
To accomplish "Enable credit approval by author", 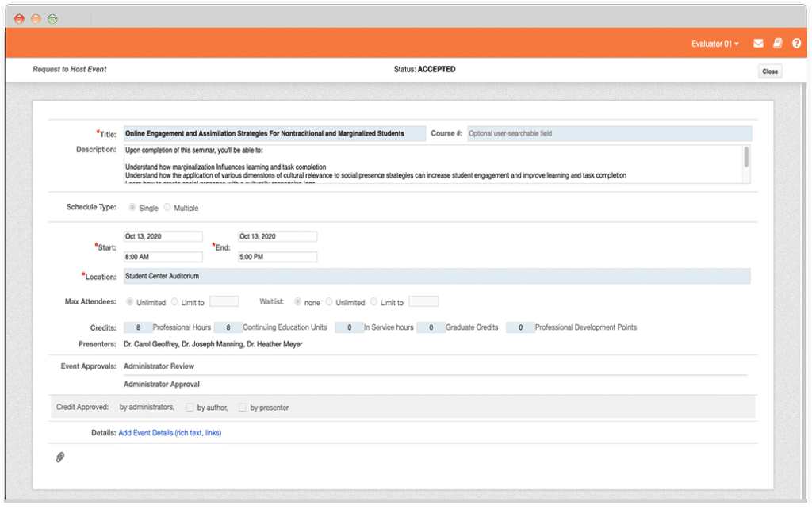I will (x=189, y=408).
